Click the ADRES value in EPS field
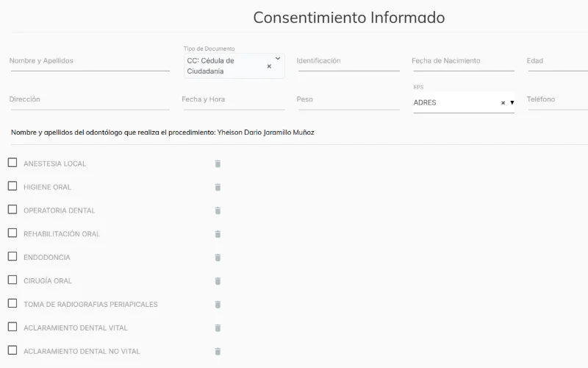The height and width of the screenshot is (368, 588). (425, 102)
